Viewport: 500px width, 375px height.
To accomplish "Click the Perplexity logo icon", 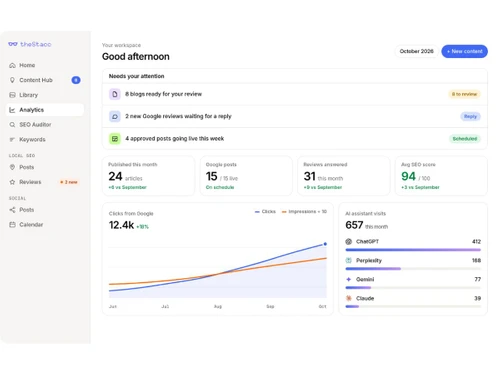I will (349, 260).
